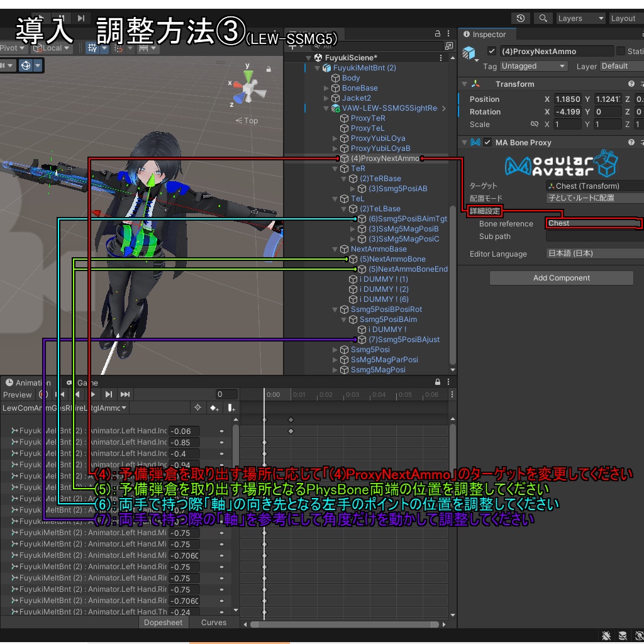
Task: Open the Layer Default dropdown
Action: pos(621,66)
